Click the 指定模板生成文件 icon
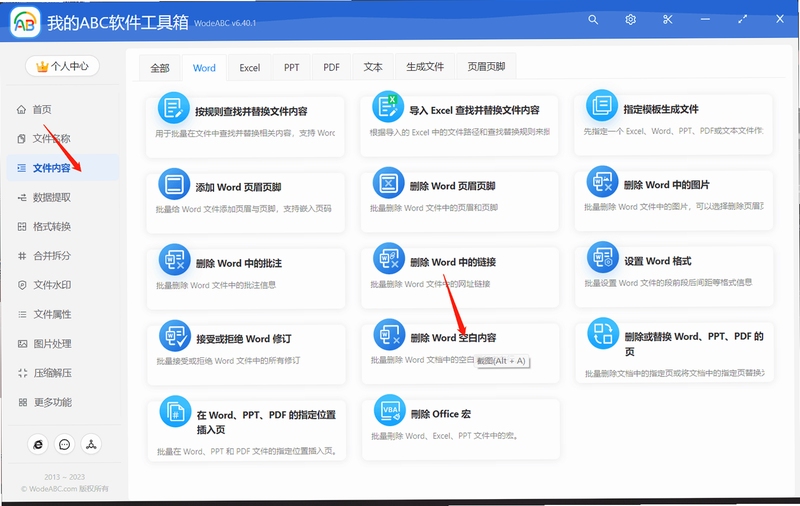Image resolution: width=800 pixels, height=506 pixels. click(x=602, y=105)
